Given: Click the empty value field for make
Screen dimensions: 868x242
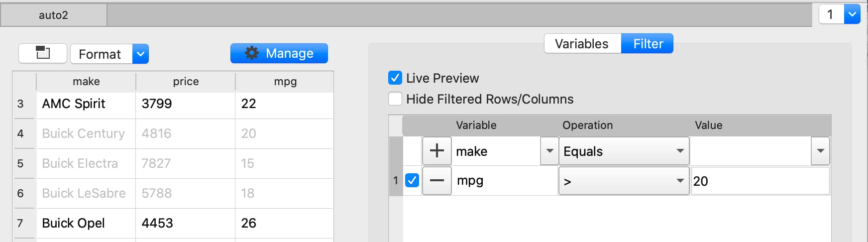Looking at the screenshot, I should [x=751, y=151].
